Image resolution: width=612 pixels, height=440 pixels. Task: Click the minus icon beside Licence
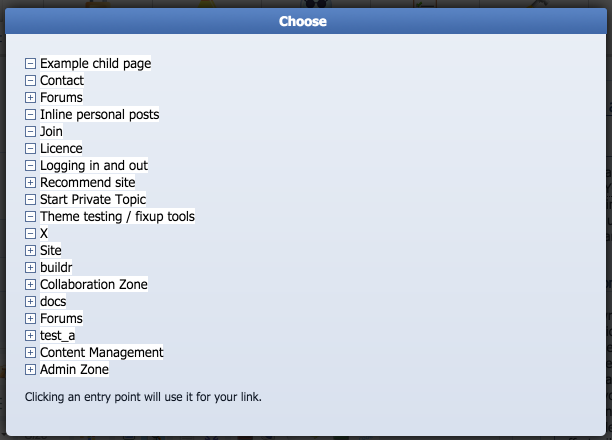tap(30, 148)
